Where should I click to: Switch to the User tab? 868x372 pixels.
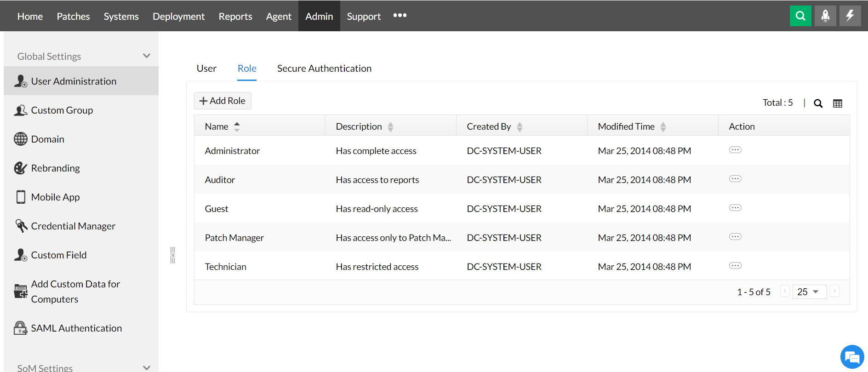click(206, 69)
